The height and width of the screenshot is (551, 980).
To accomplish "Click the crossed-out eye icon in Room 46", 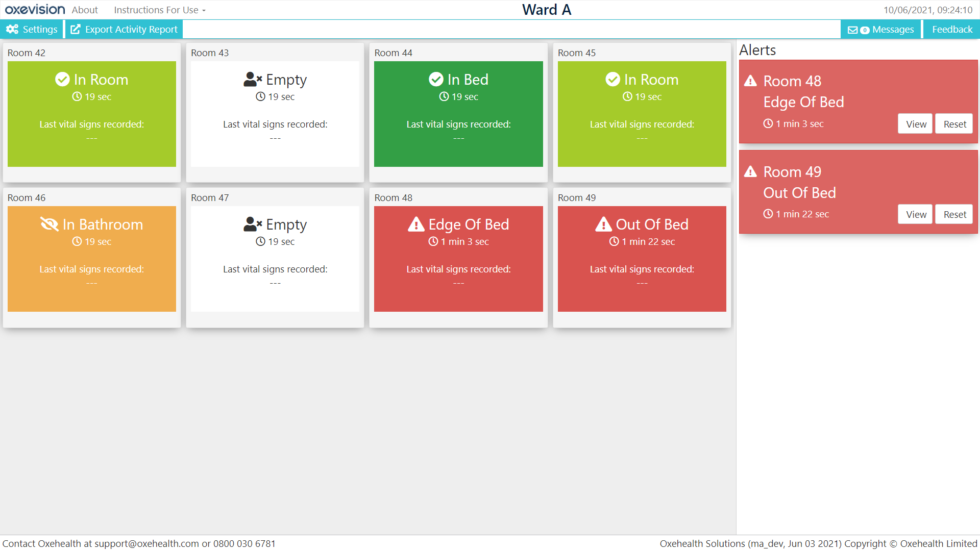I will [x=50, y=224].
